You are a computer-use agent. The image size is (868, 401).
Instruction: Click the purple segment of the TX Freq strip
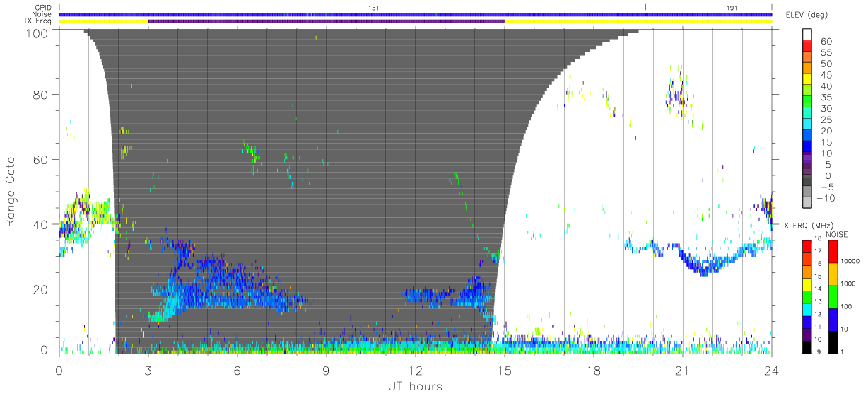(x=327, y=21)
